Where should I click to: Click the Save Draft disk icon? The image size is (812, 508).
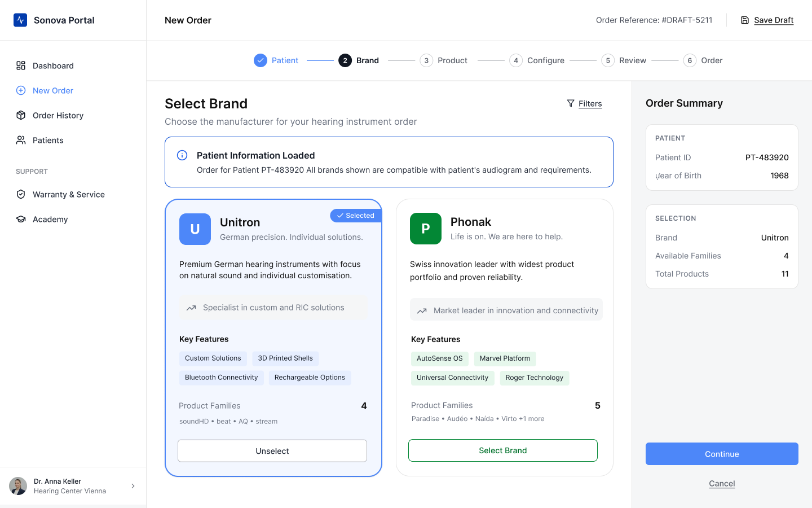tap(745, 20)
